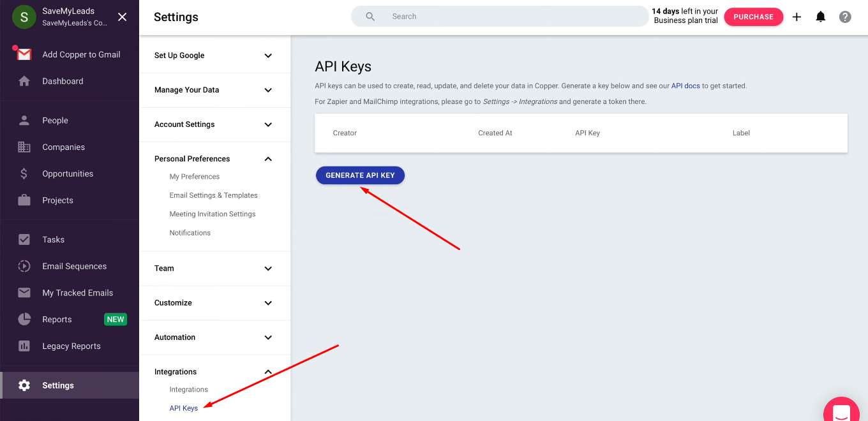868x421 pixels.
Task: Open the Integrations sub-item
Action: click(x=188, y=390)
